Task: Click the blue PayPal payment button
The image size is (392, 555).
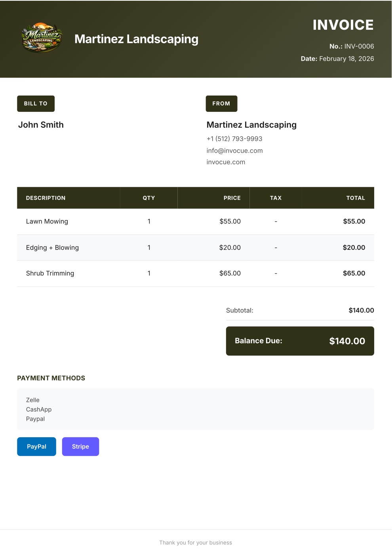Action: [36, 446]
